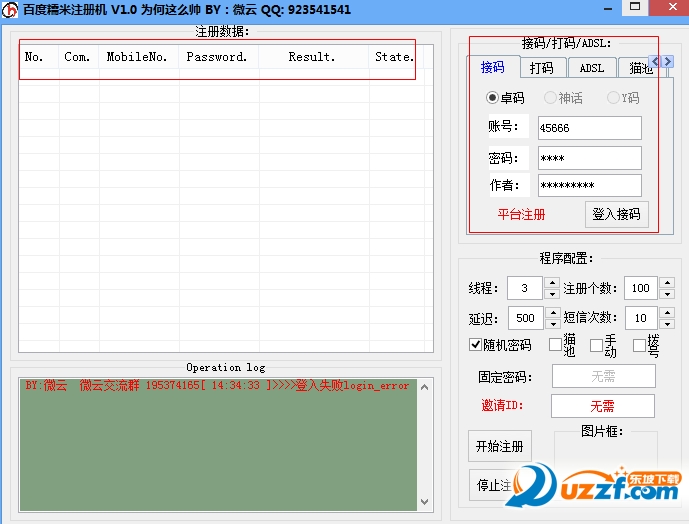689x524 pixels.
Task: Minimize the registration window
Action: (608, 8)
